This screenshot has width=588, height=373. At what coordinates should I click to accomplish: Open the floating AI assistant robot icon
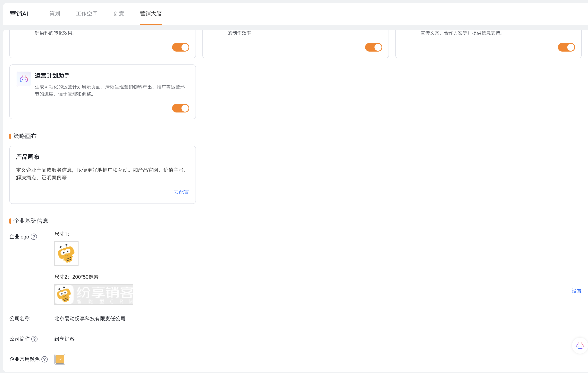(x=580, y=346)
